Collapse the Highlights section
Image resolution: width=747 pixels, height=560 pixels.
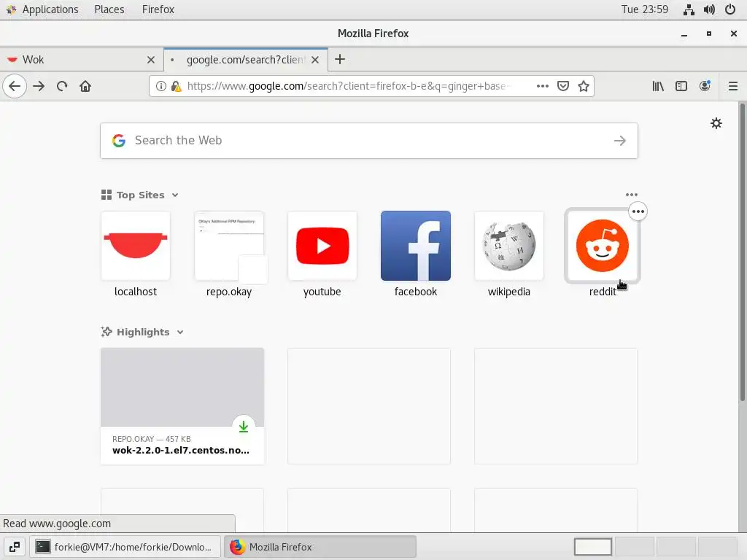pyautogui.click(x=180, y=332)
